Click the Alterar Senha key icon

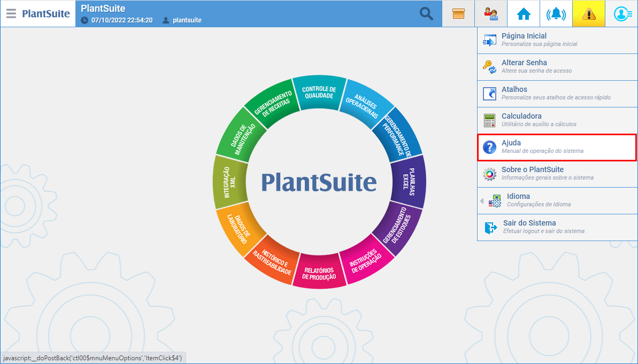tap(489, 67)
